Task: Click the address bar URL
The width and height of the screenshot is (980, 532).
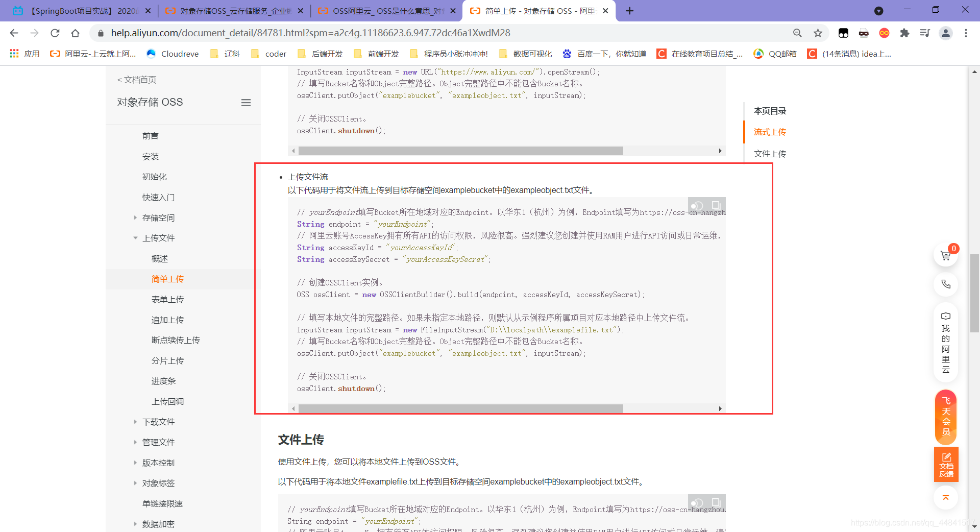Action: (310, 33)
